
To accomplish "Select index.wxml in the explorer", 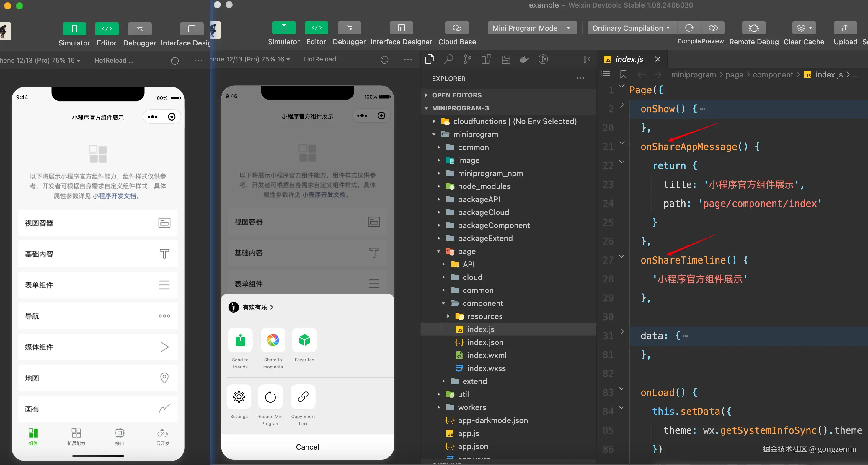I will [486, 355].
